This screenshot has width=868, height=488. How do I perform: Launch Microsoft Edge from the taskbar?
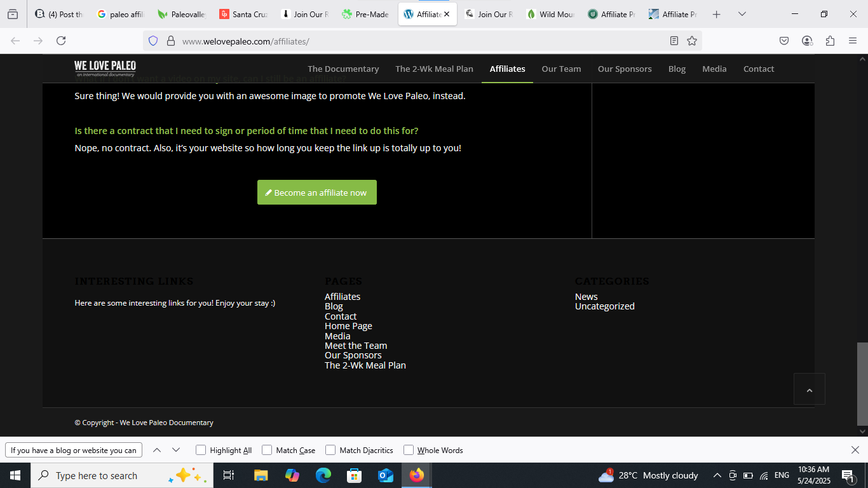[323, 475]
